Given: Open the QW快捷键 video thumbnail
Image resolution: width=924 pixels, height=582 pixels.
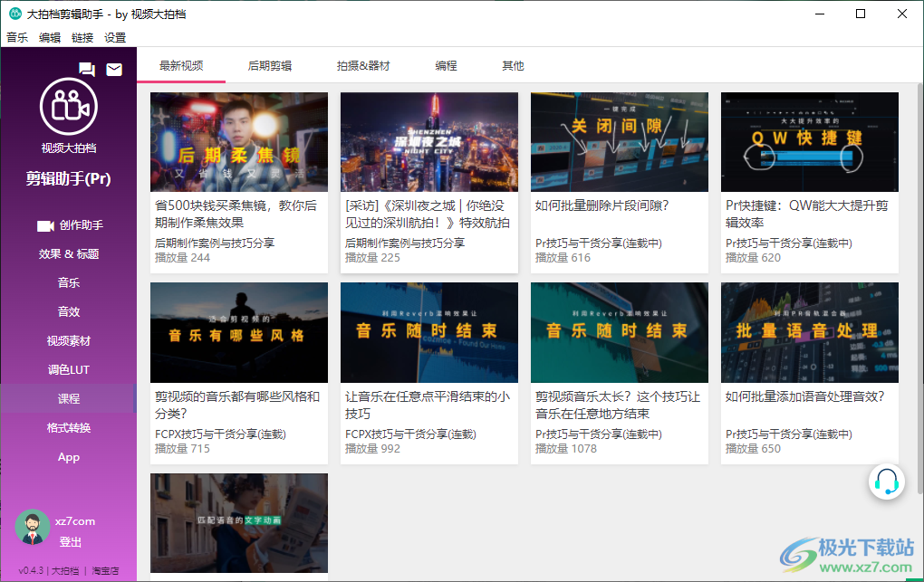Looking at the screenshot, I should click(810, 142).
